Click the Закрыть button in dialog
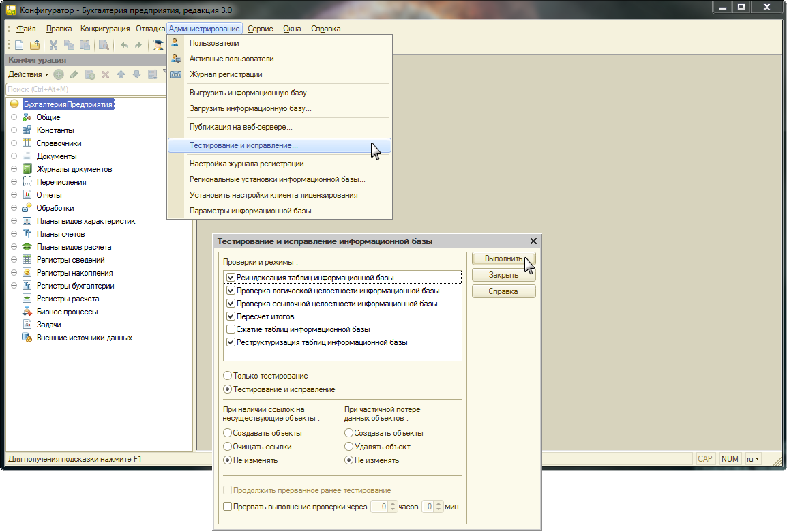Screen dimensions: 787x532 click(504, 275)
